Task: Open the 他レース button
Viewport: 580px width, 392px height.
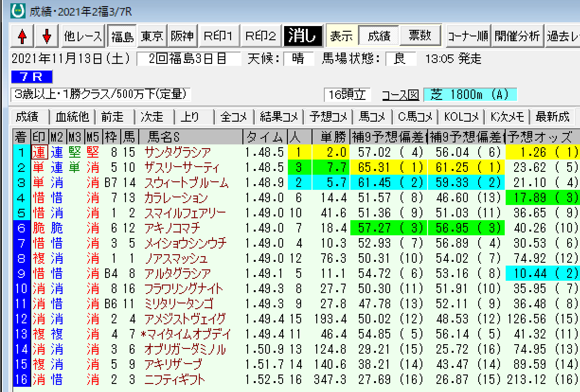Action: [x=83, y=36]
